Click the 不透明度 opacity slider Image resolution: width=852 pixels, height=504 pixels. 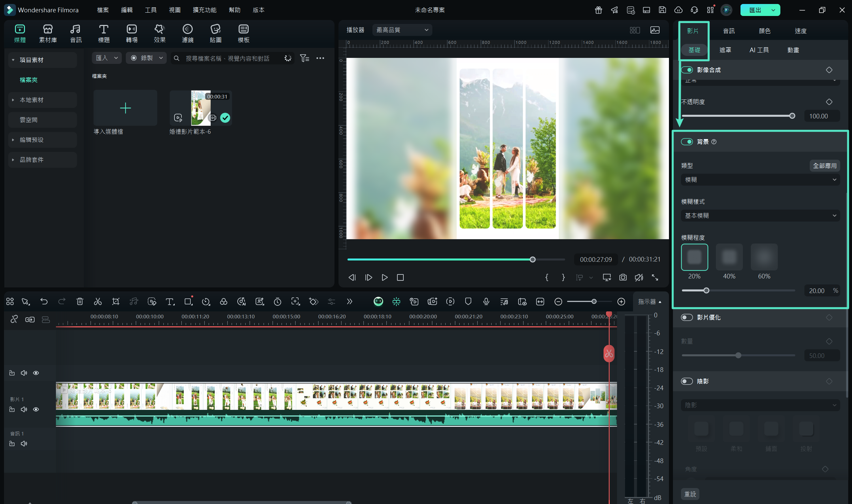coord(737,116)
